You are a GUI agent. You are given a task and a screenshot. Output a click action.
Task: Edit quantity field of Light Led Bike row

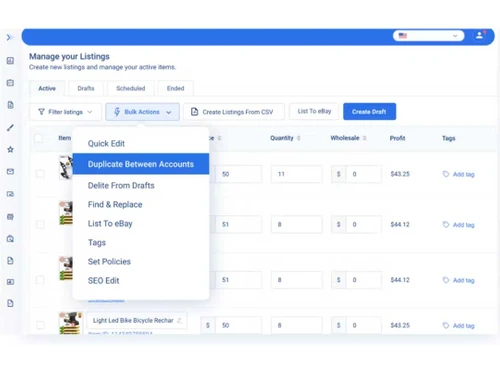296,325
